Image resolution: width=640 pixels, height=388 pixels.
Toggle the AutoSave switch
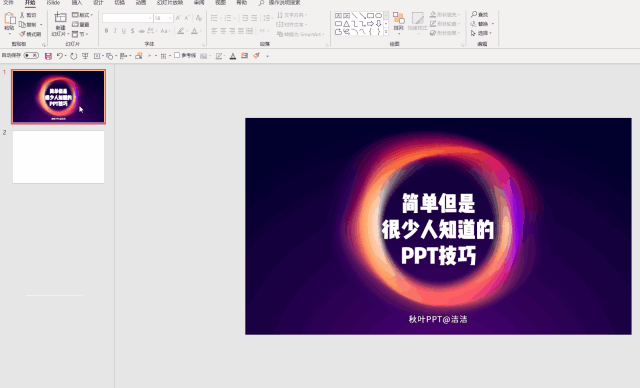[x=31, y=55]
